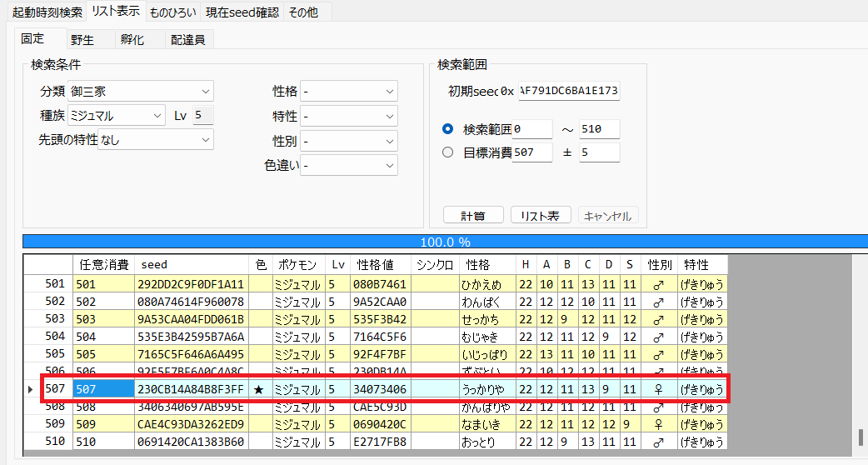
Task: Click the 性格値 column header
Action: [x=381, y=265]
